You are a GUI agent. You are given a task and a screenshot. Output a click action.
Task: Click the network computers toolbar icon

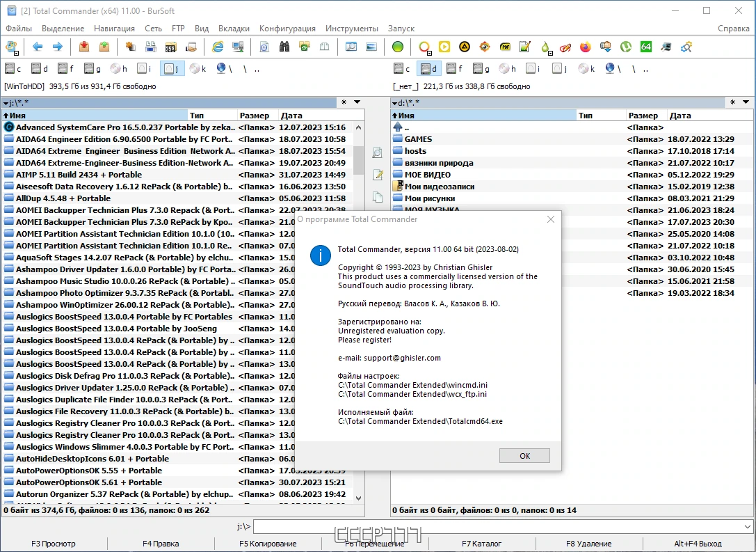pyautogui.click(x=238, y=47)
